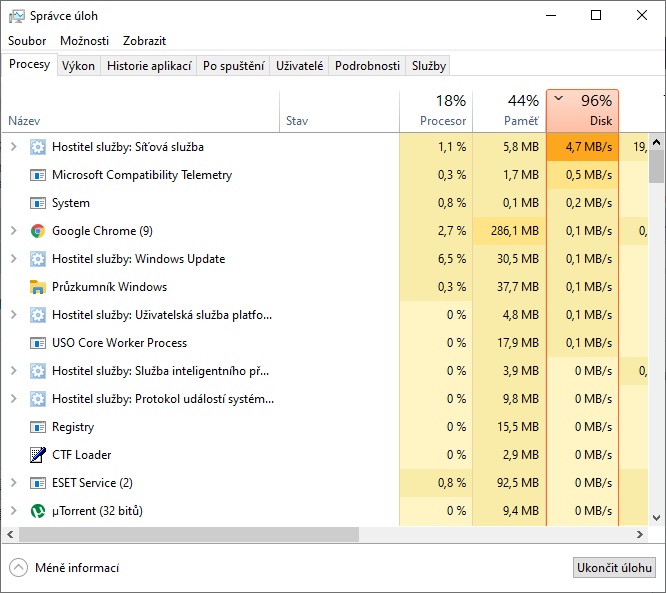Open the Možnosti menu
666x593 pixels.
pyautogui.click(x=85, y=41)
